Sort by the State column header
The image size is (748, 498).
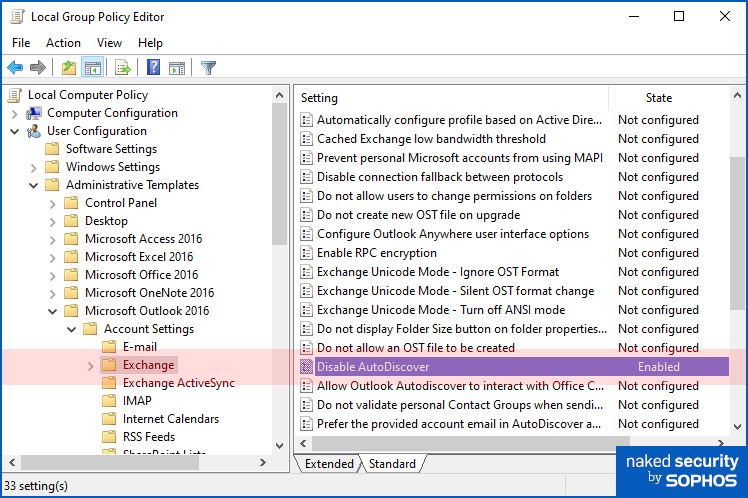pos(658,98)
